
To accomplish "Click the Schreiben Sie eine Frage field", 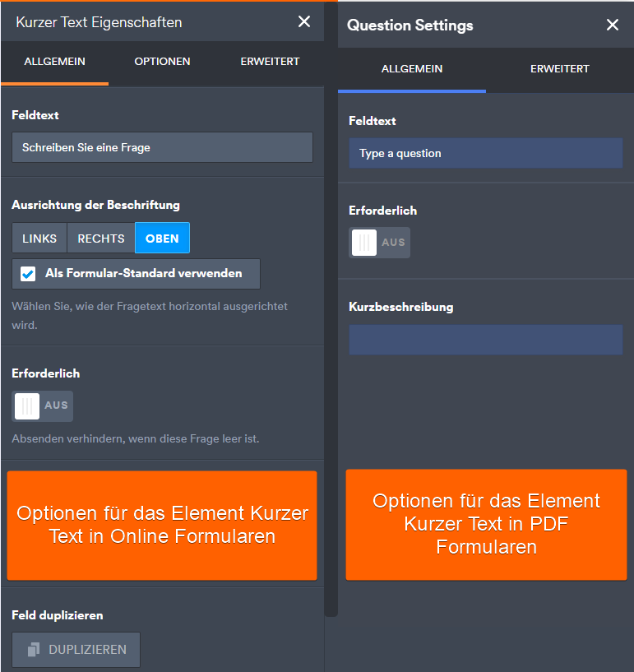I will pyautogui.click(x=162, y=148).
